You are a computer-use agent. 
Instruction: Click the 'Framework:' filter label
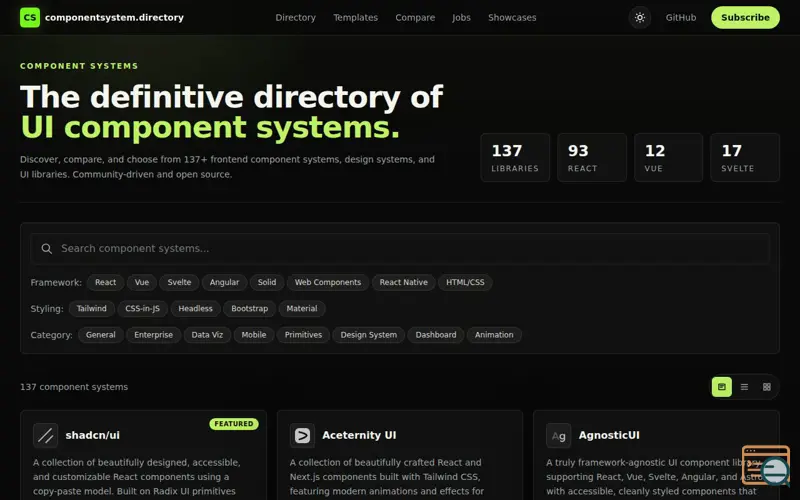tap(56, 283)
